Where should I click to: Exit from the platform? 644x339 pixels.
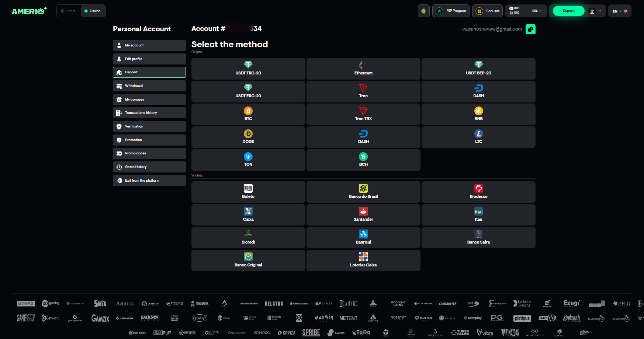tap(149, 181)
